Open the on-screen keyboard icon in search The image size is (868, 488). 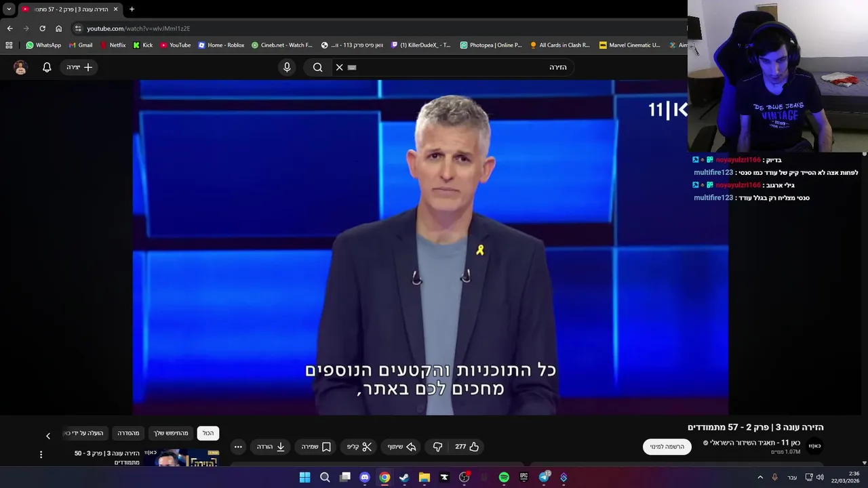pyautogui.click(x=352, y=67)
